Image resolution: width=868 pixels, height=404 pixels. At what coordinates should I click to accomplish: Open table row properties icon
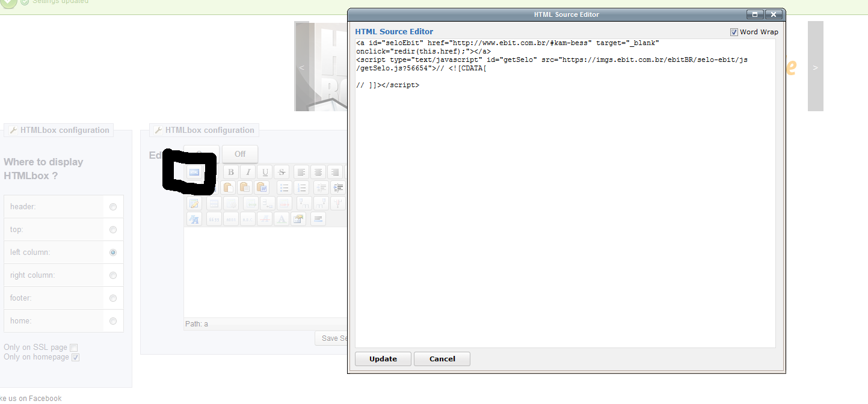(214, 203)
